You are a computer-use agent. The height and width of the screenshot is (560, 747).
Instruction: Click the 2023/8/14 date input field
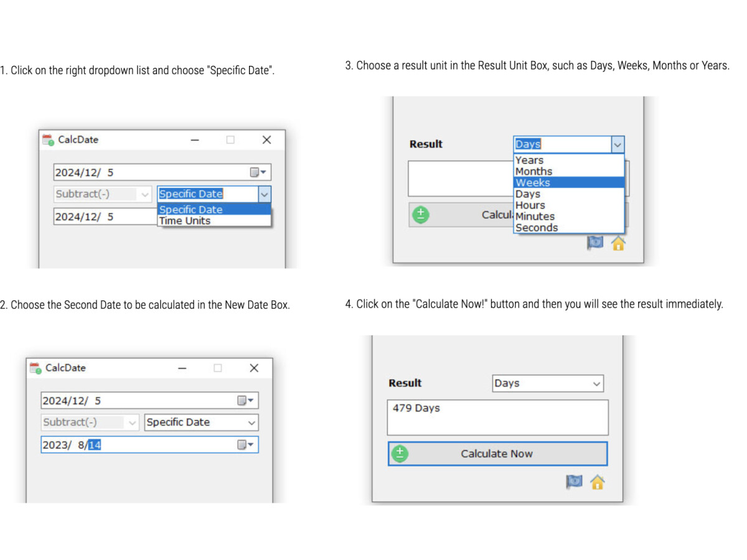[x=137, y=445]
